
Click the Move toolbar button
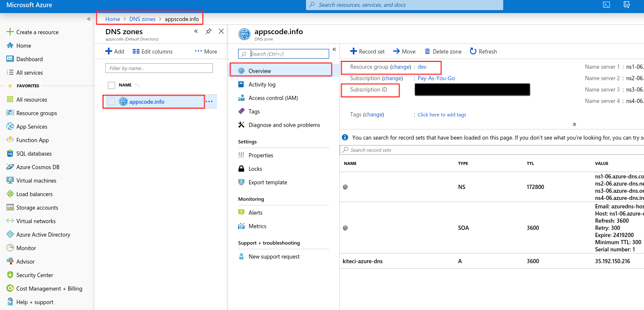[x=404, y=51]
